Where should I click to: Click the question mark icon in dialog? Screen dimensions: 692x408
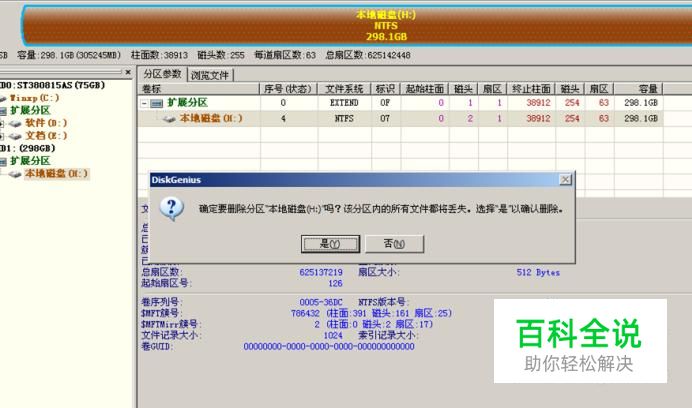[x=172, y=208]
